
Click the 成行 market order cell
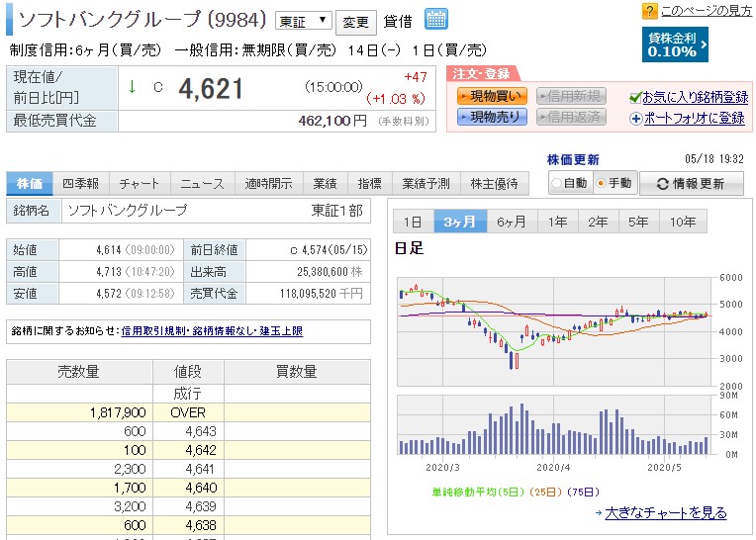[188, 394]
